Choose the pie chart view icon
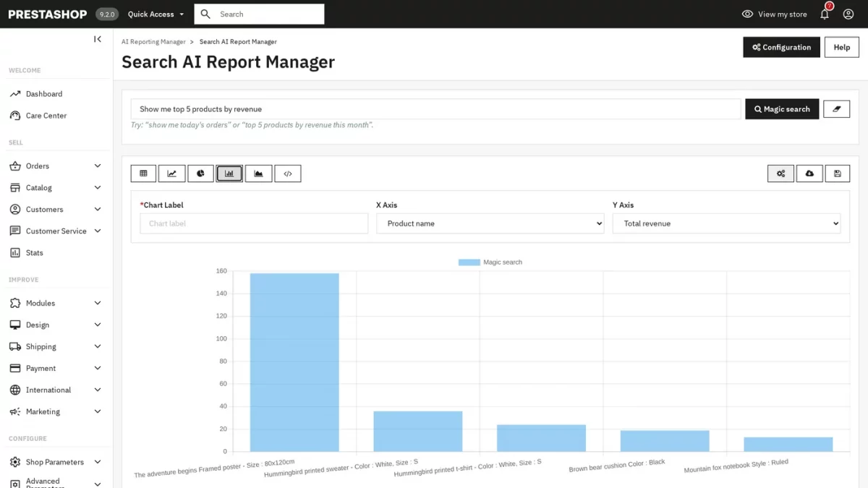 coord(200,174)
